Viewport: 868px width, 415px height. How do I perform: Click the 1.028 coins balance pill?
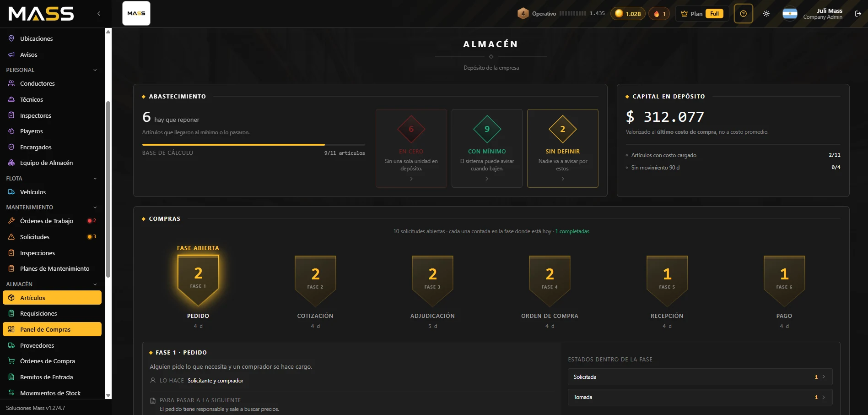pyautogui.click(x=628, y=14)
